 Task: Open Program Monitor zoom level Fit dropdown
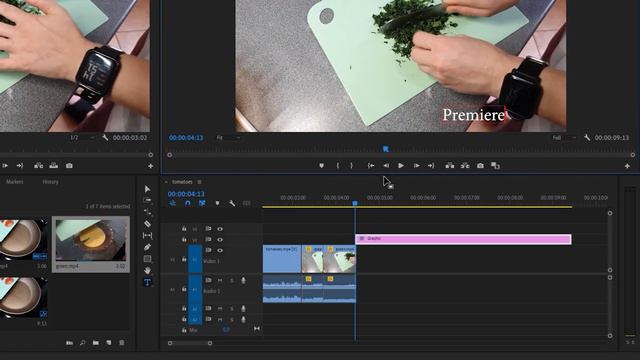(228, 138)
